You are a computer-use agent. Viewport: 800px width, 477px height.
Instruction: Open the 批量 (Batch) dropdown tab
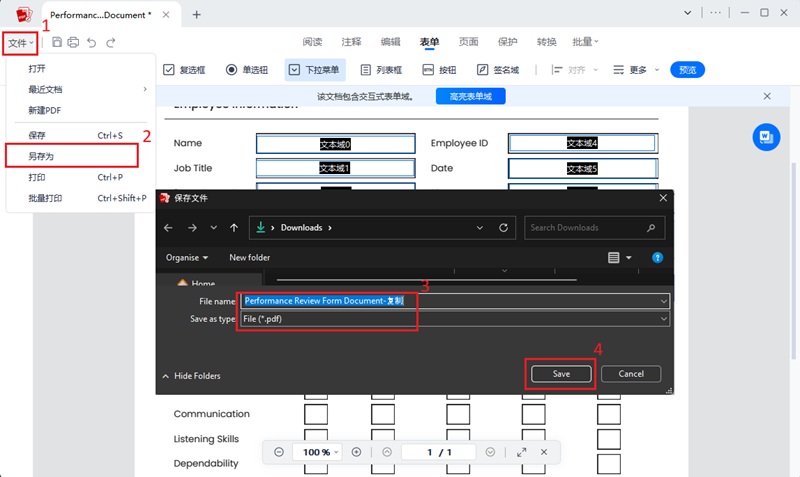coord(585,42)
